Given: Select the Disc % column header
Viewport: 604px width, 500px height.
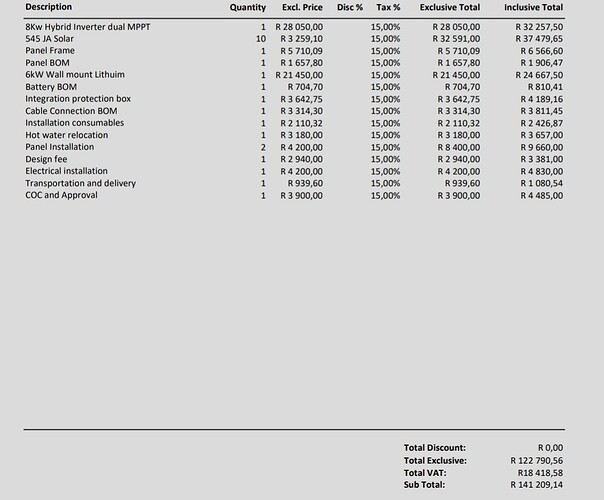Looking at the screenshot, I should 350,7.
